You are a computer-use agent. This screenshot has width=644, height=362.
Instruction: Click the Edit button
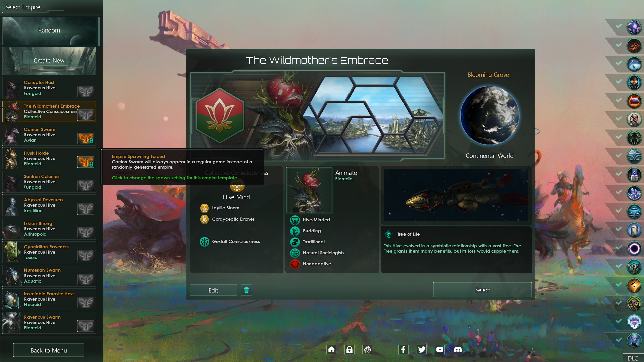tap(213, 290)
